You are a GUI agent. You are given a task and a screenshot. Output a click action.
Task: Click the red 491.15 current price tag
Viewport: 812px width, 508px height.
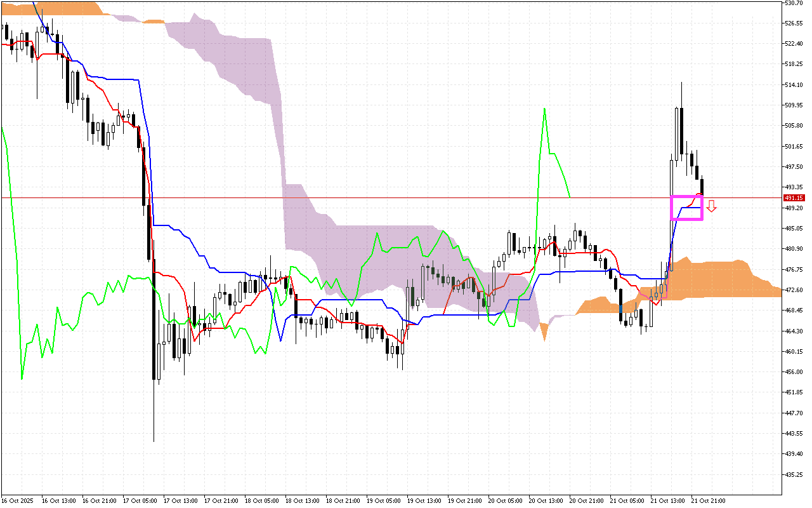pyautogui.click(x=793, y=197)
